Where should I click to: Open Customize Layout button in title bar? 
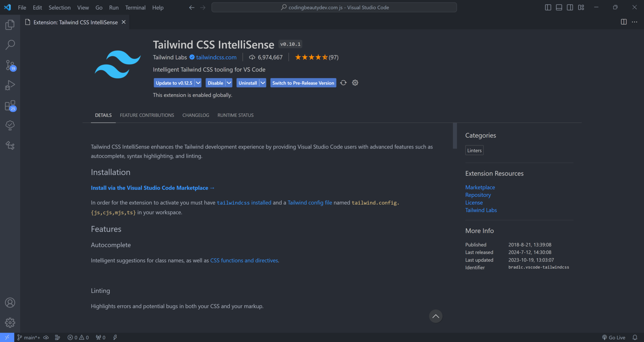coord(581,7)
